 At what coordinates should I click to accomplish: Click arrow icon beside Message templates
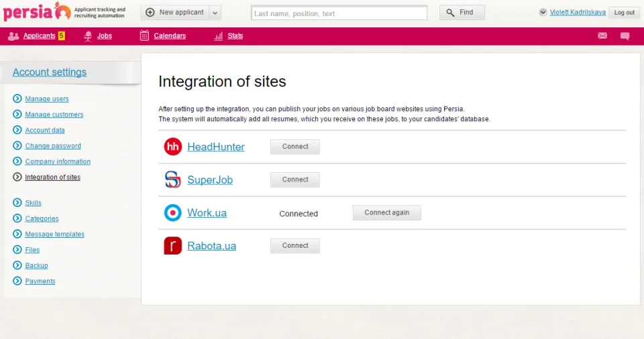click(x=17, y=234)
